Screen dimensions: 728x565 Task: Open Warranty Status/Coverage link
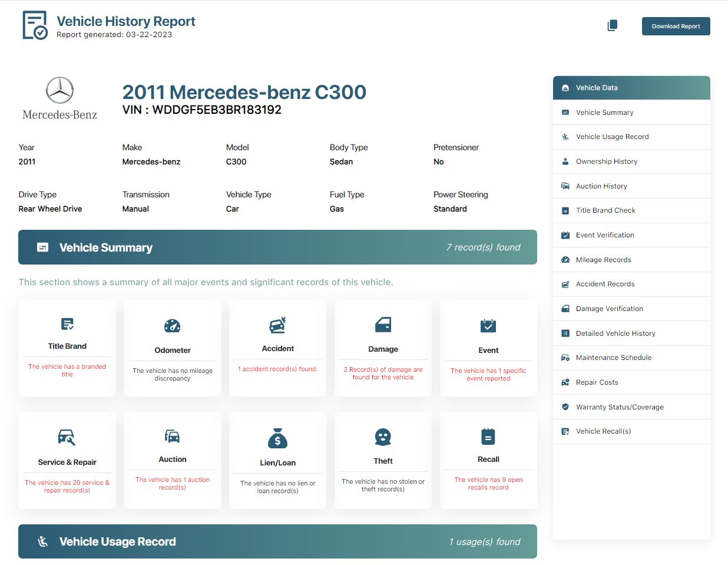(x=631, y=407)
